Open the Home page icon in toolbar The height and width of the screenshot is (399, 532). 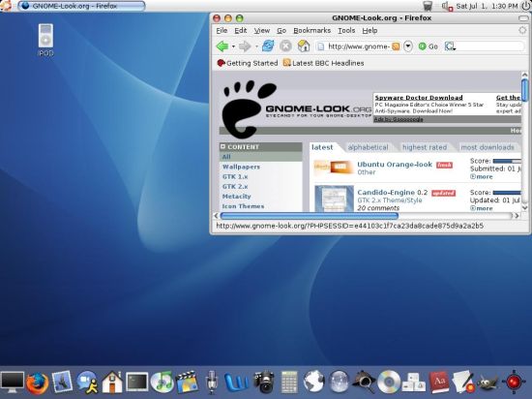[x=304, y=46]
